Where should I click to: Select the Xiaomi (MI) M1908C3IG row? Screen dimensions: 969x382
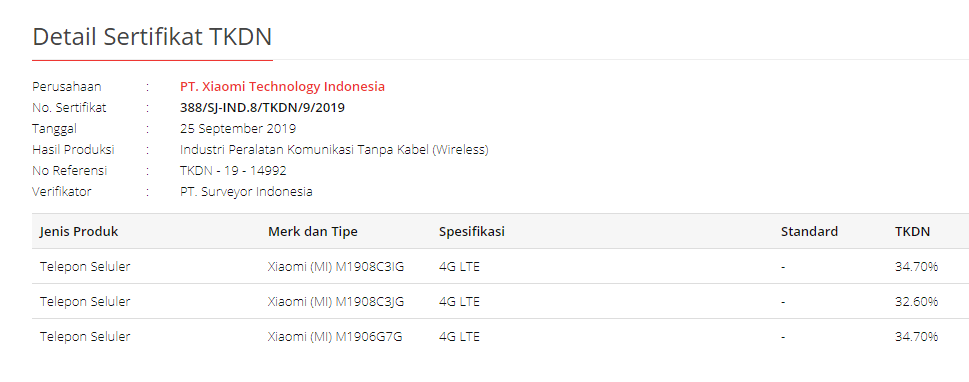tap(501, 266)
